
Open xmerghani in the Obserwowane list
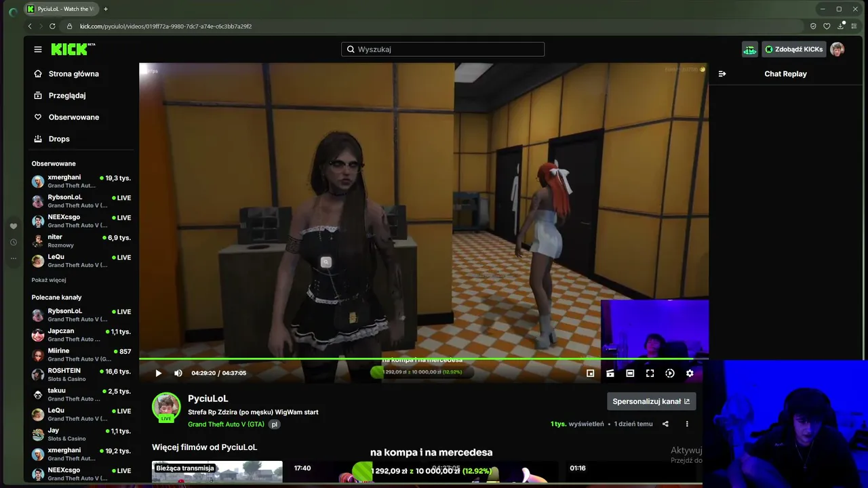tap(81, 181)
